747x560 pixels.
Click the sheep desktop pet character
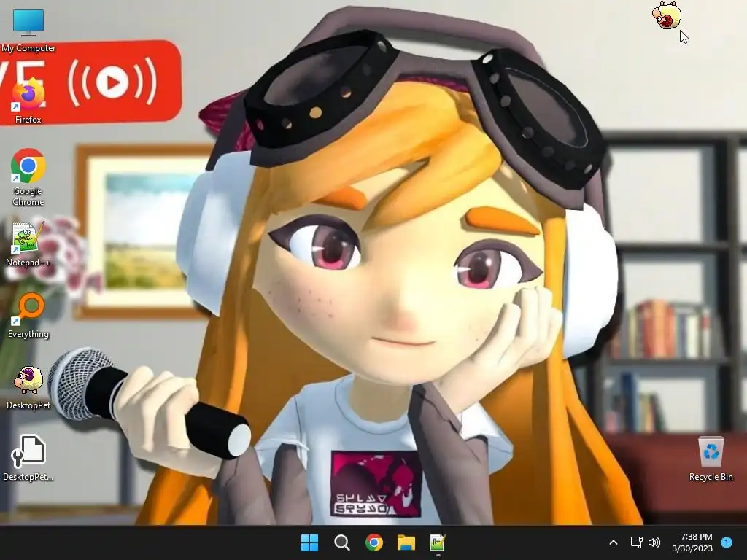click(x=667, y=15)
